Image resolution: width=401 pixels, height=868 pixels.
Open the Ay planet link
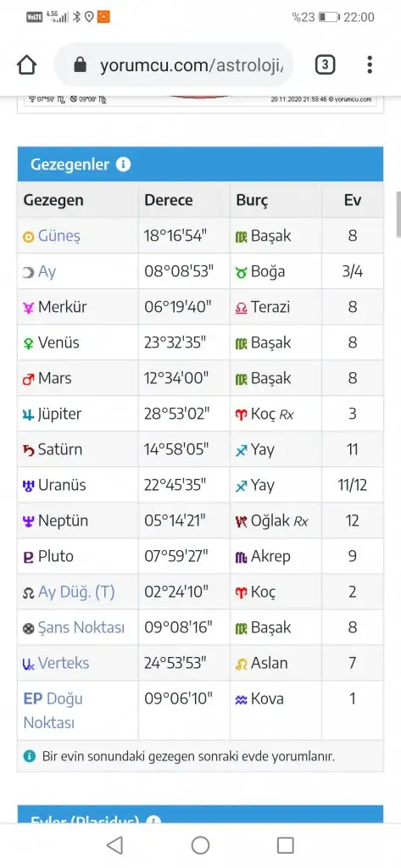[47, 271]
